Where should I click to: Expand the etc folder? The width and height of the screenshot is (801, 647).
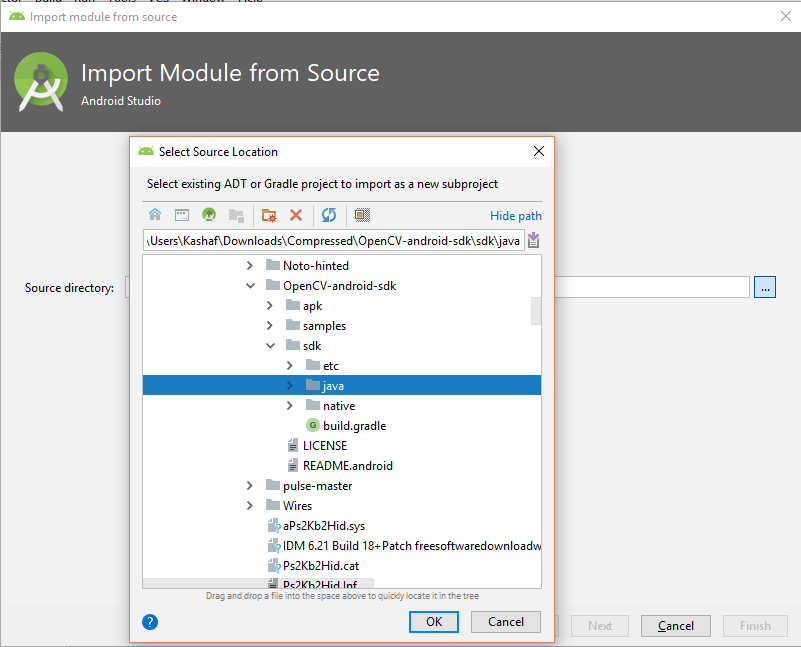(290, 366)
